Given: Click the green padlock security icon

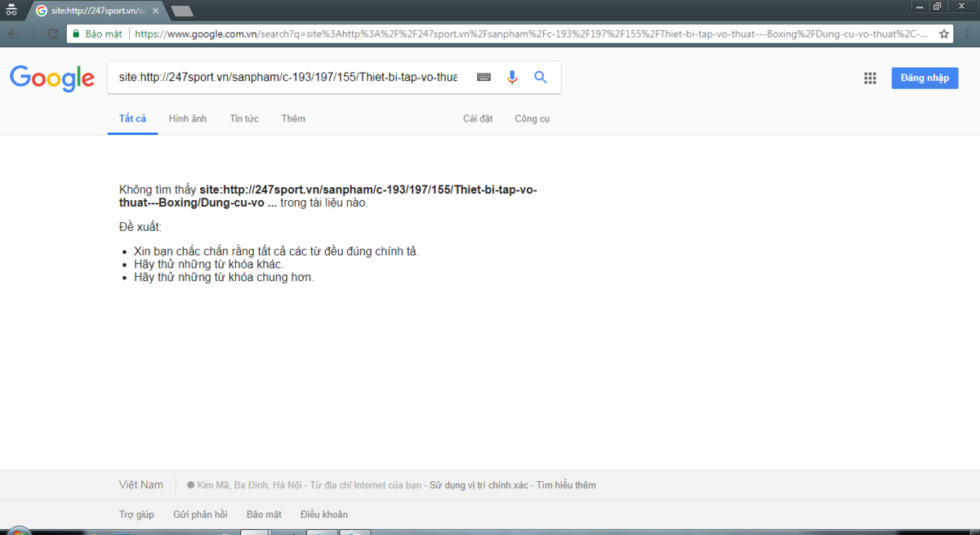Looking at the screenshot, I should 76,34.
